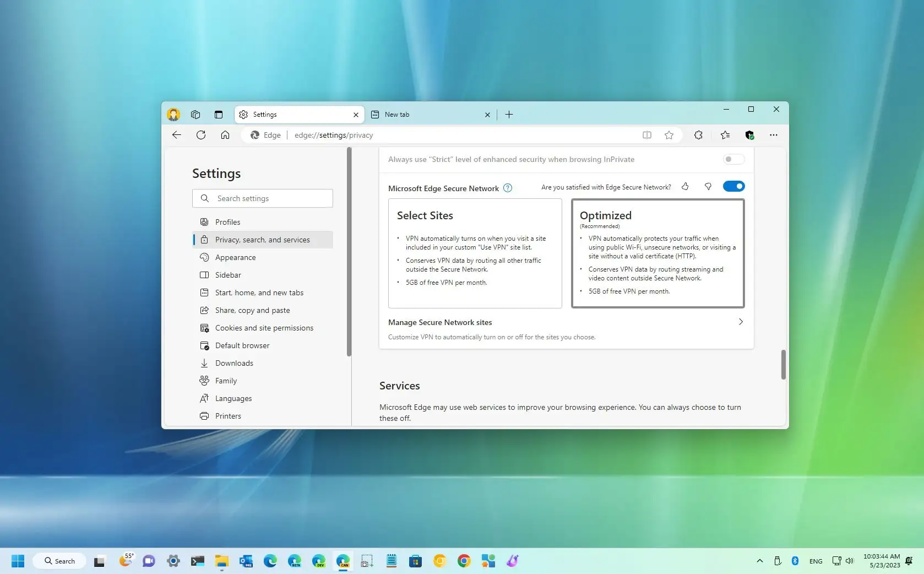Switch to the New tab
Screen dimensions: 924x574
click(418, 115)
